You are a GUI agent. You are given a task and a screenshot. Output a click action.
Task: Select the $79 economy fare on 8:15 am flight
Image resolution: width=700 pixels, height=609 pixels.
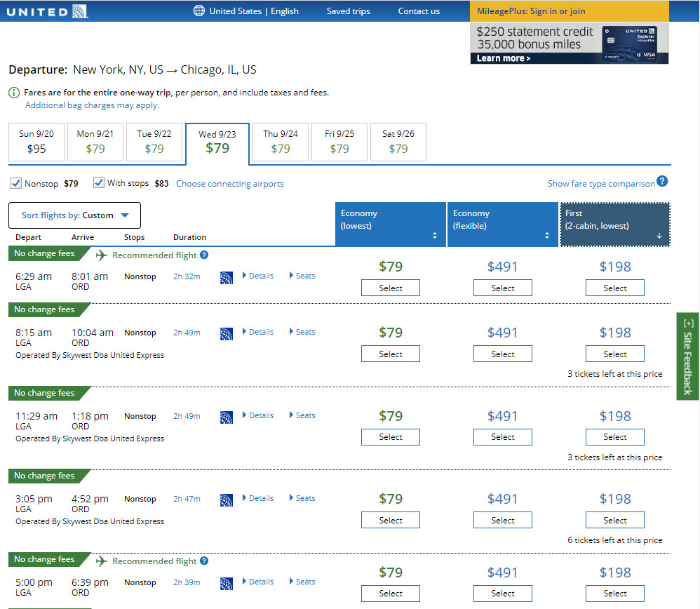coord(391,354)
